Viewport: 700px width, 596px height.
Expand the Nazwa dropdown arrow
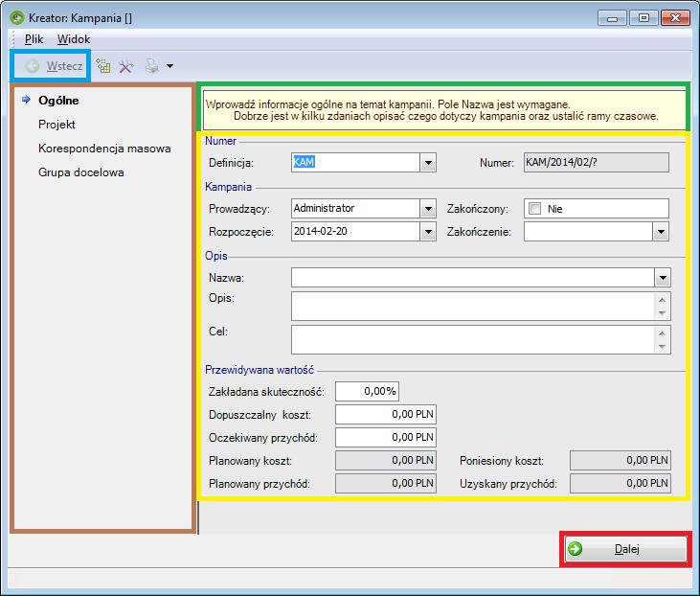point(663,278)
